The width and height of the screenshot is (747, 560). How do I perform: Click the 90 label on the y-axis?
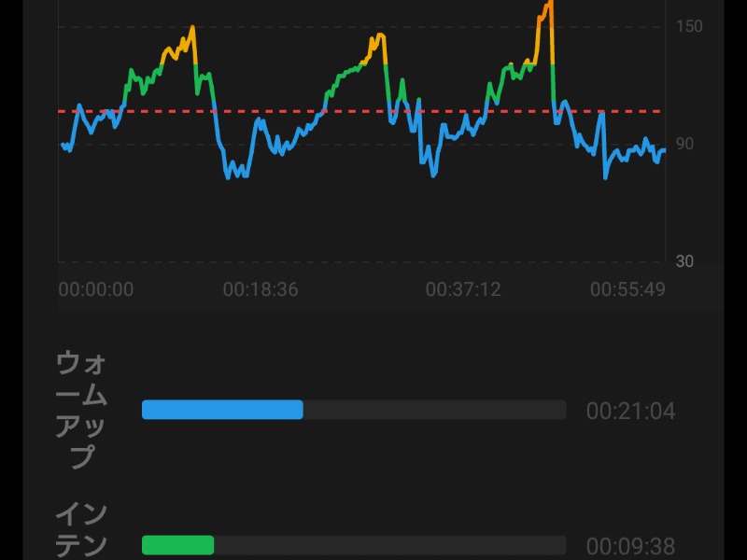pos(686,144)
